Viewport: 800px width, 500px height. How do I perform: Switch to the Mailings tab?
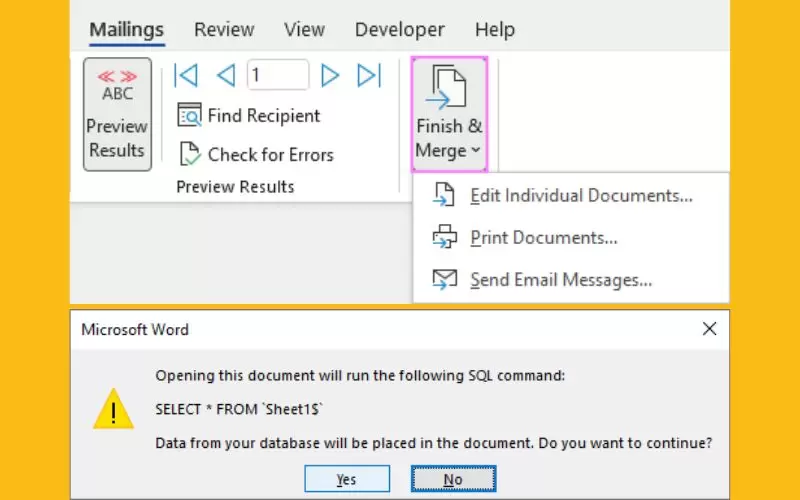127,30
